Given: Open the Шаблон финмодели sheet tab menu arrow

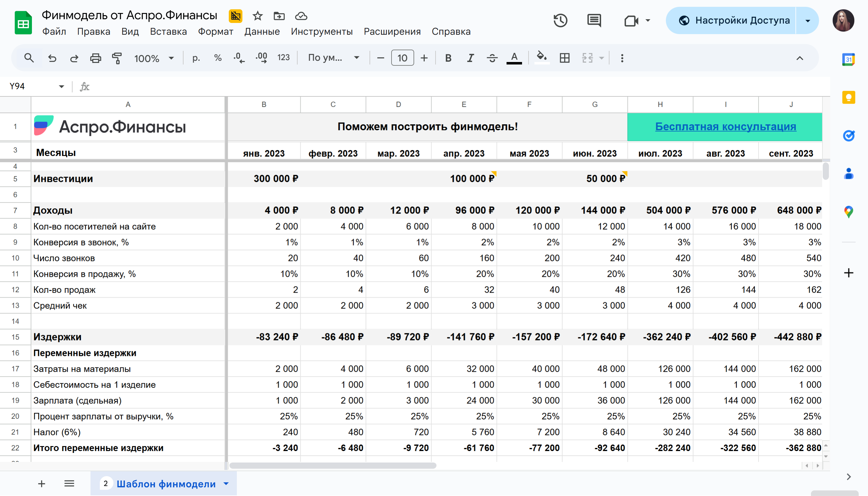Looking at the screenshot, I should click(x=226, y=484).
